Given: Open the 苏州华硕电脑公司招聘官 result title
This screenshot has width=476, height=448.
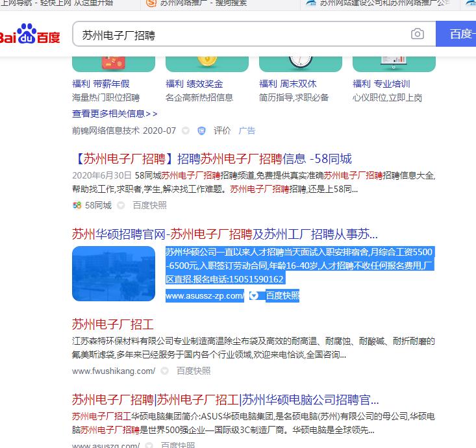Looking at the screenshot, I should 225,400.
